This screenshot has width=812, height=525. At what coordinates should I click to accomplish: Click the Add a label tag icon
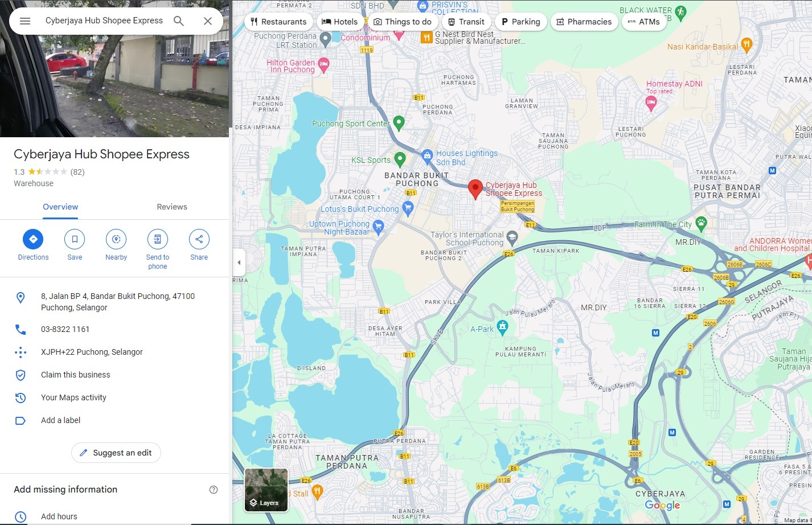(x=20, y=421)
